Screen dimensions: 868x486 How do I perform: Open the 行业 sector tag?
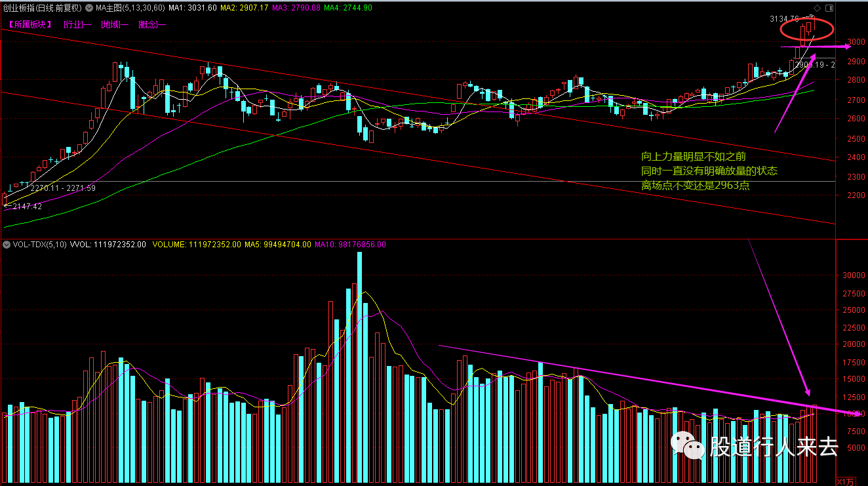[77, 24]
